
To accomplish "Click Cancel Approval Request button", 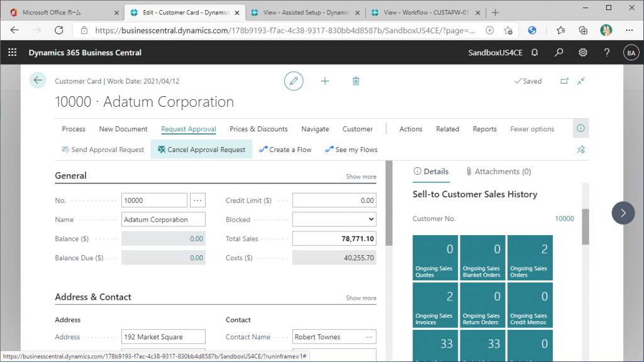I will (x=201, y=150).
